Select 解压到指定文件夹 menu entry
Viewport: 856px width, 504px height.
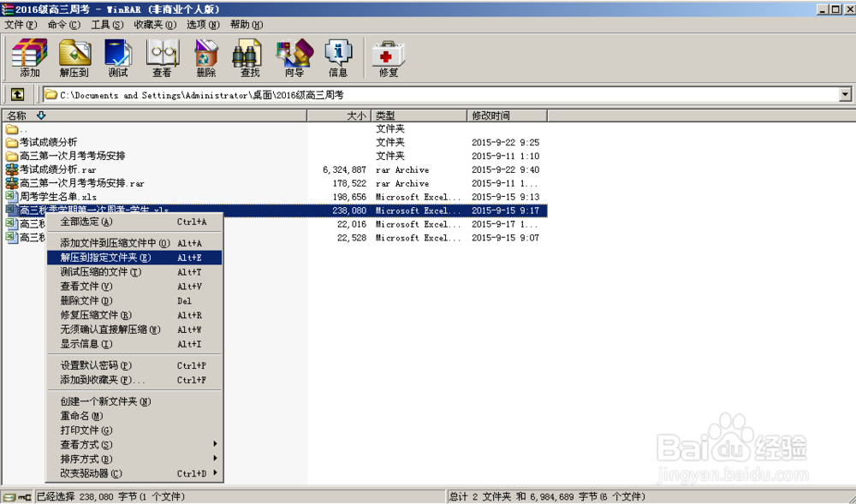134,258
